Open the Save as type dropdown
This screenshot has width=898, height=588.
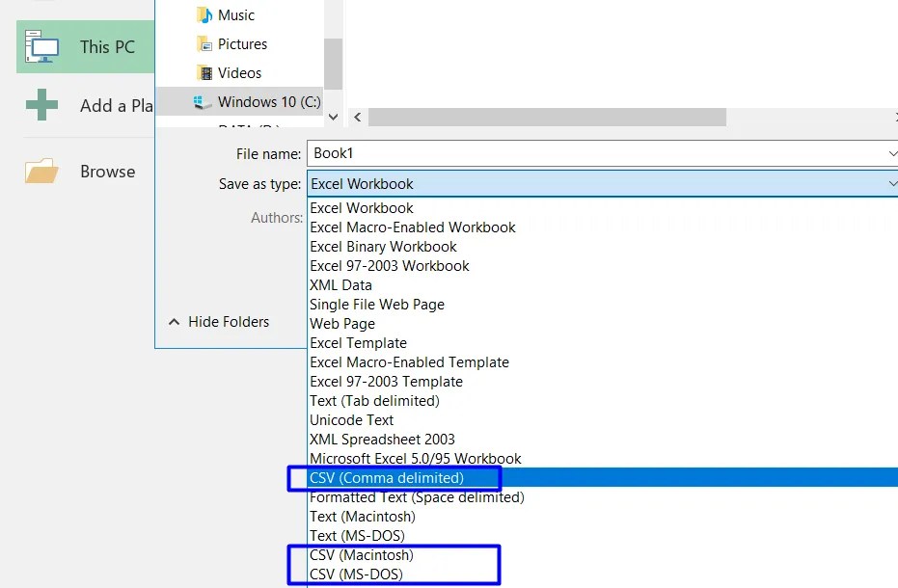[889, 183]
